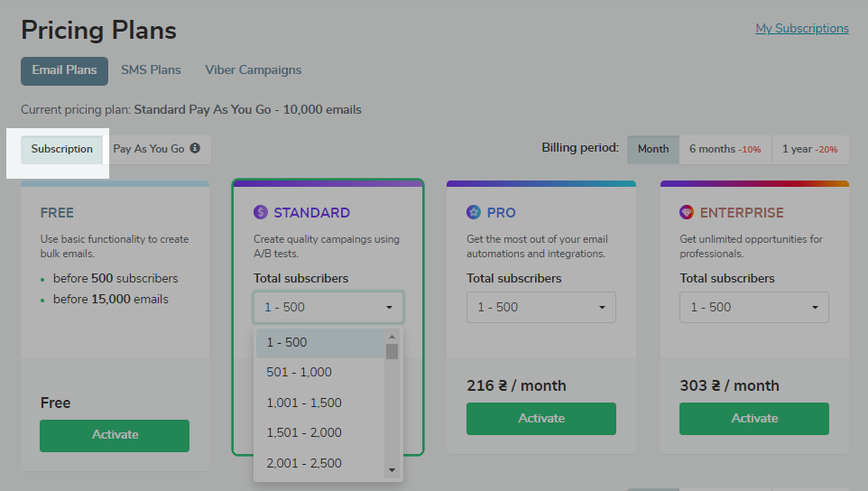Viewport: 868px width, 491px height.
Task: Click the Enterprise plan diamond icon
Action: [687, 213]
